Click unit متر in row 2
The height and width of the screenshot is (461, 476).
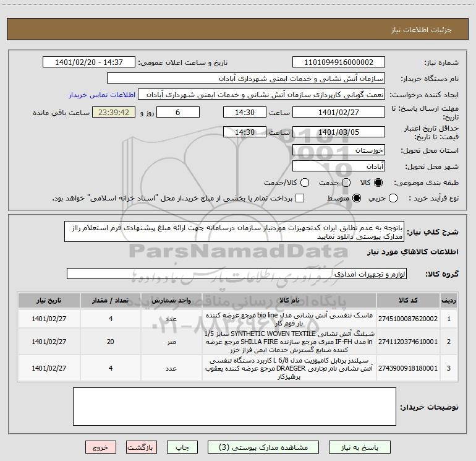click(x=171, y=342)
